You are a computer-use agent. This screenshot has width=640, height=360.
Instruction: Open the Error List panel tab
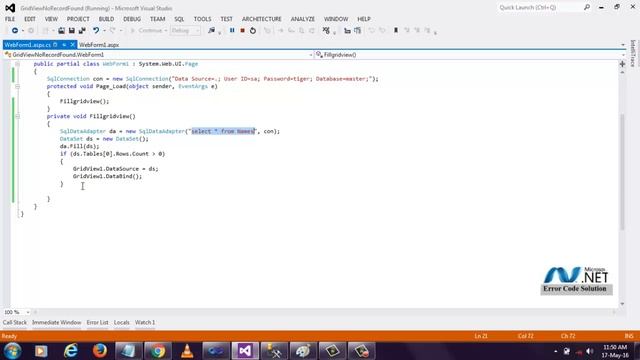pyautogui.click(x=97, y=322)
